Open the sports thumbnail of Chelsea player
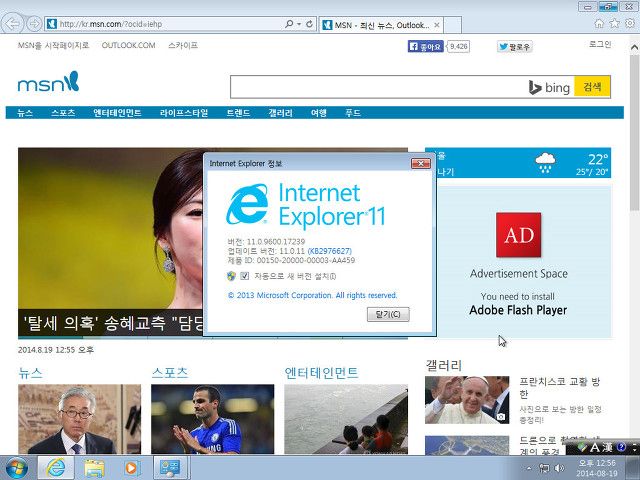Image resolution: width=640 pixels, height=480 pixels. pyautogui.click(x=213, y=419)
